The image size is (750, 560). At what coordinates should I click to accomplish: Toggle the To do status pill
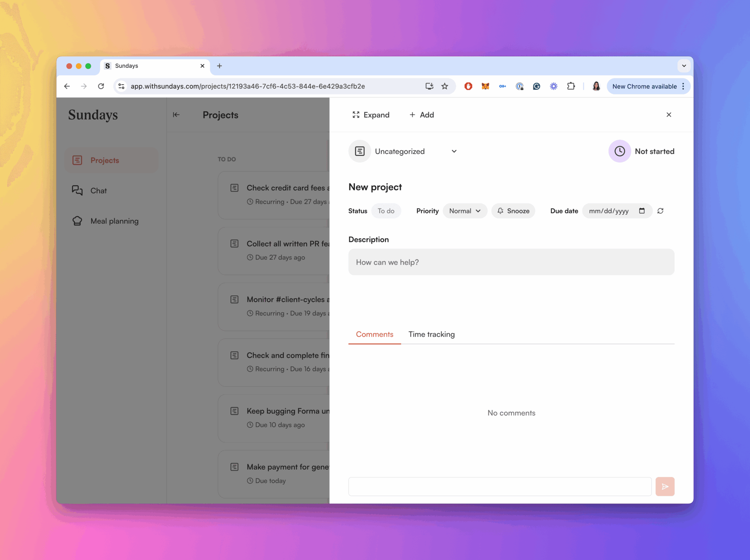tap(386, 211)
